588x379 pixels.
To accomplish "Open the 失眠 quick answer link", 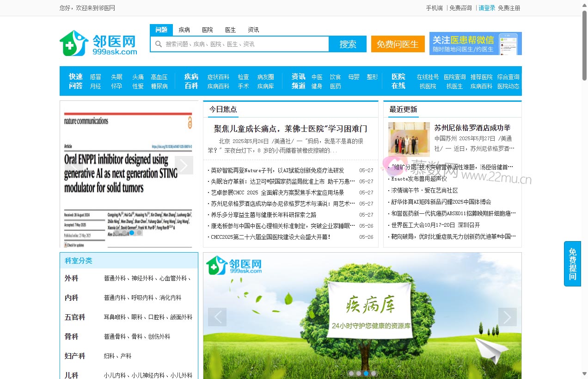I will pyautogui.click(x=117, y=76).
